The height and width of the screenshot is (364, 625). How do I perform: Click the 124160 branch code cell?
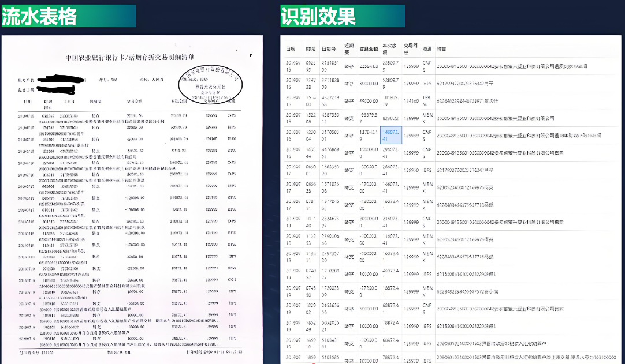pyautogui.click(x=411, y=100)
